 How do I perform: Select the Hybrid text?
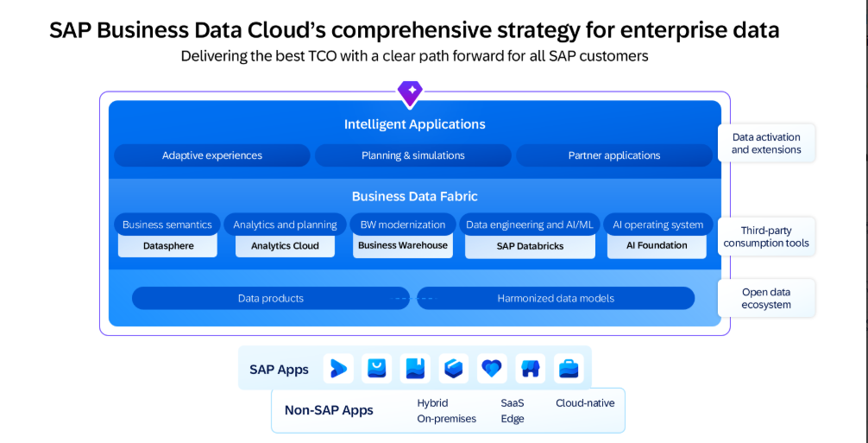pos(432,403)
